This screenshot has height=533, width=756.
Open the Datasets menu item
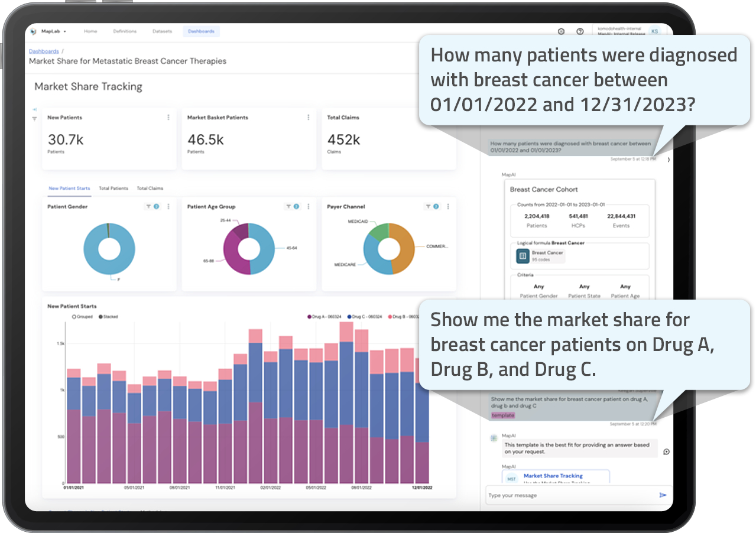pyautogui.click(x=162, y=31)
